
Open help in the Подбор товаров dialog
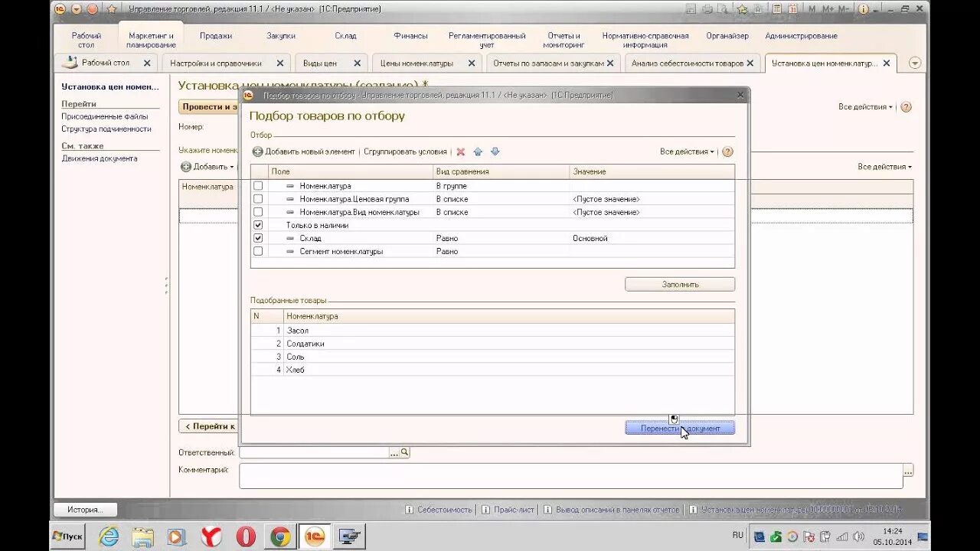[727, 152]
